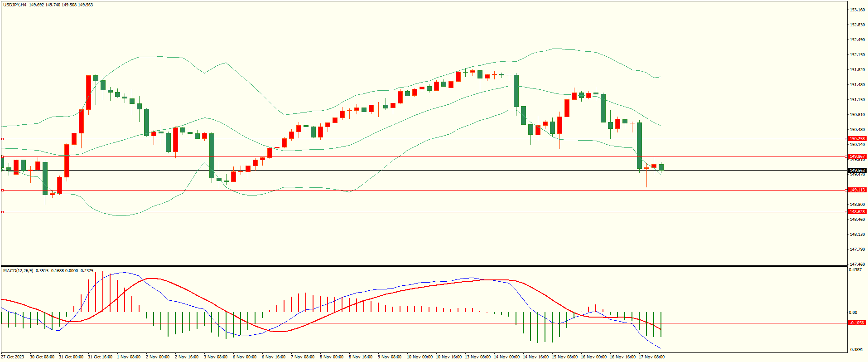This screenshot has width=868, height=362.
Task: Select the 149.113 price level tag
Action: (x=857, y=190)
